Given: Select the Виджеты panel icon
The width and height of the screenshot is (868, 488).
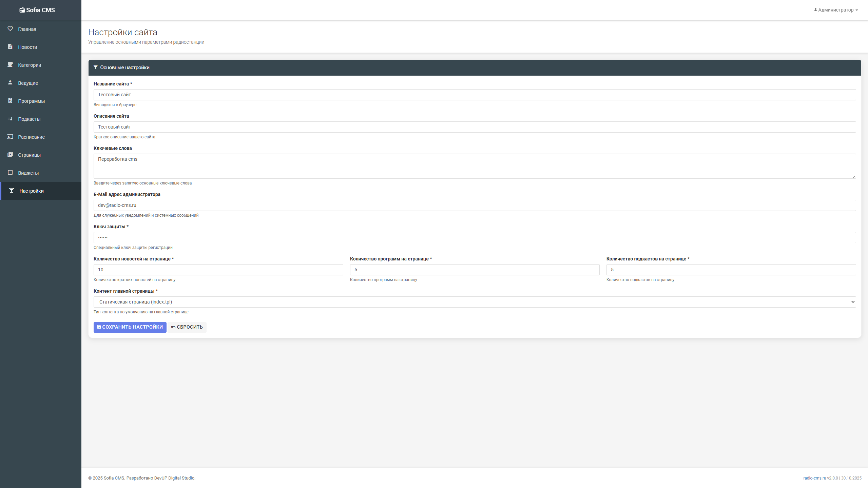Looking at the screenshot, I should coord(10,173).
